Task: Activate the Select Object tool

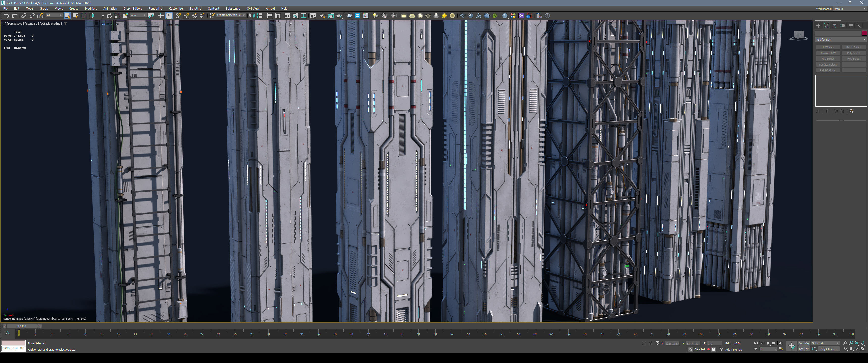Action: pos(67,15)
